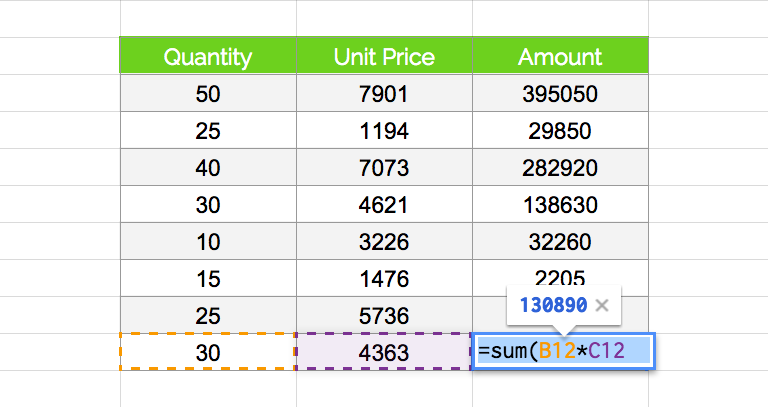The height and width of the screenshot is (407, 768).
Task: Click the unit price cell 7073
Action: (384, 168)
